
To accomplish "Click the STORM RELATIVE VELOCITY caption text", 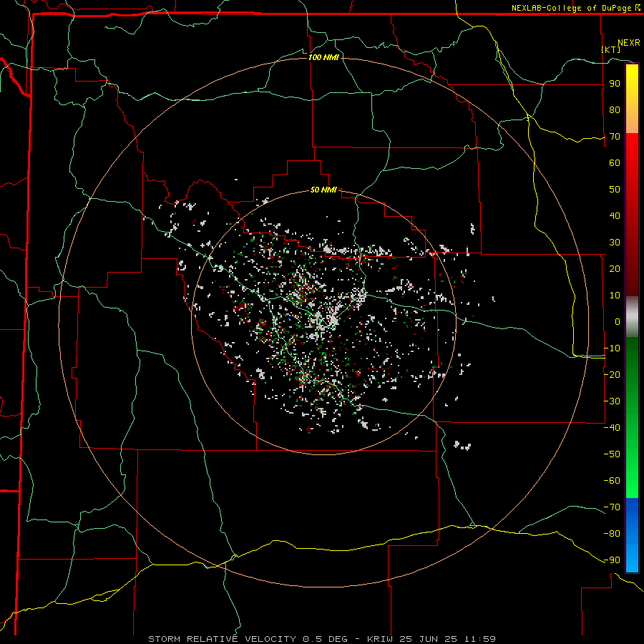I will 322,639.
